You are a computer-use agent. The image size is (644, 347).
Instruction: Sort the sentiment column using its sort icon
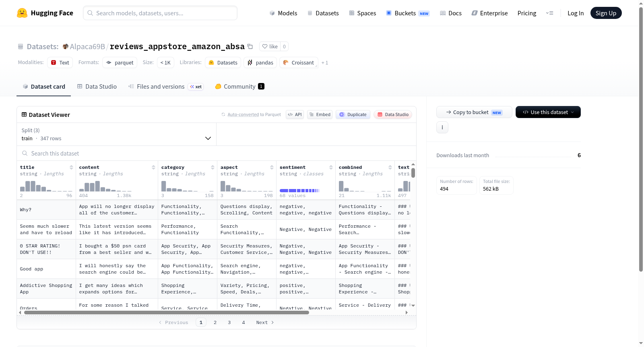point(331,167)
